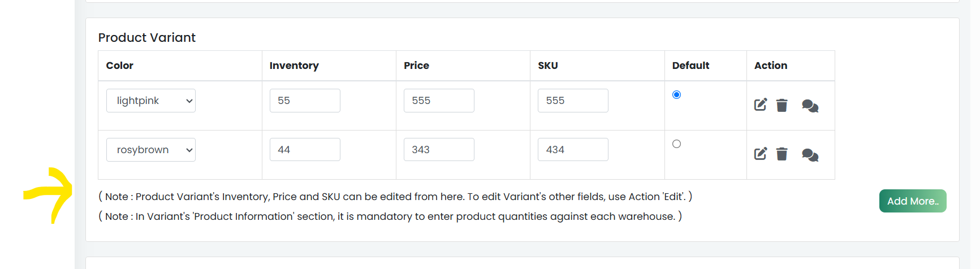Focus lightpink price field showing 555
This screenshot has height=269, width=980.
tap(439, 101)
